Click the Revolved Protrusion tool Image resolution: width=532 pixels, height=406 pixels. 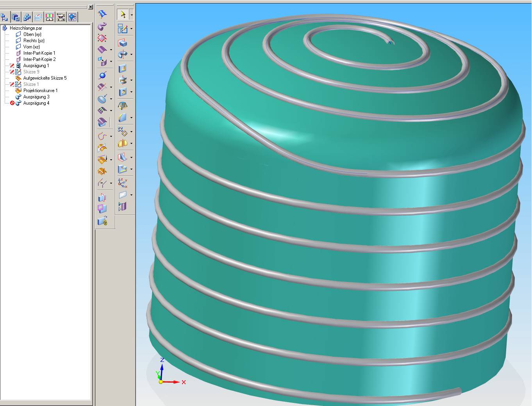tap(123, 54)
